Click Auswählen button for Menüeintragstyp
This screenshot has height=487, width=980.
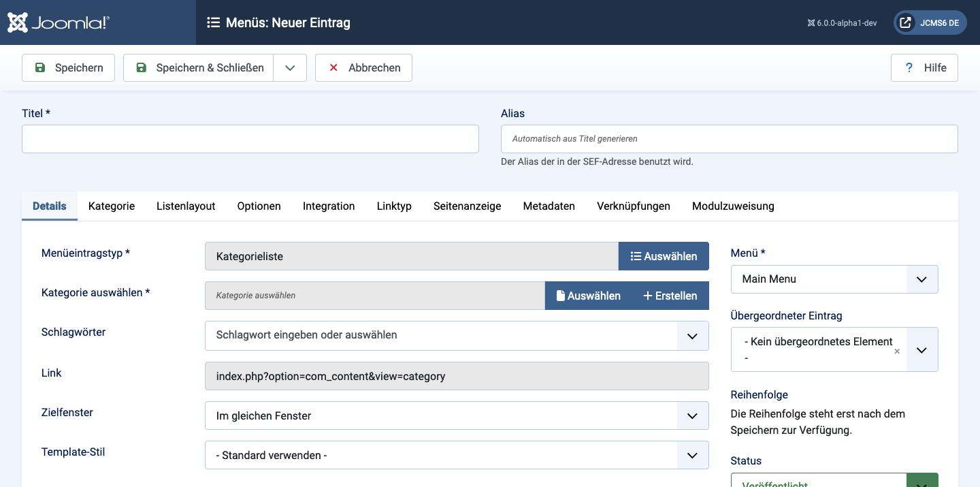[x=664, y=256]
